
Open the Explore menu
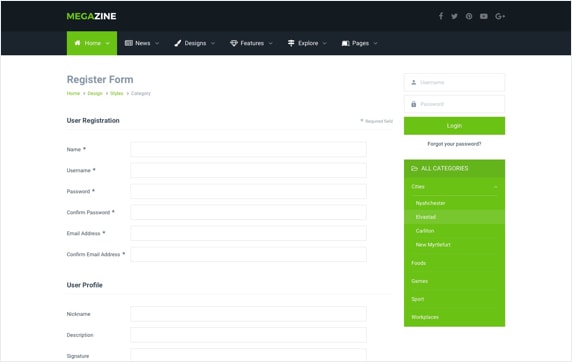pyautogui.click(x=307, y=43)
